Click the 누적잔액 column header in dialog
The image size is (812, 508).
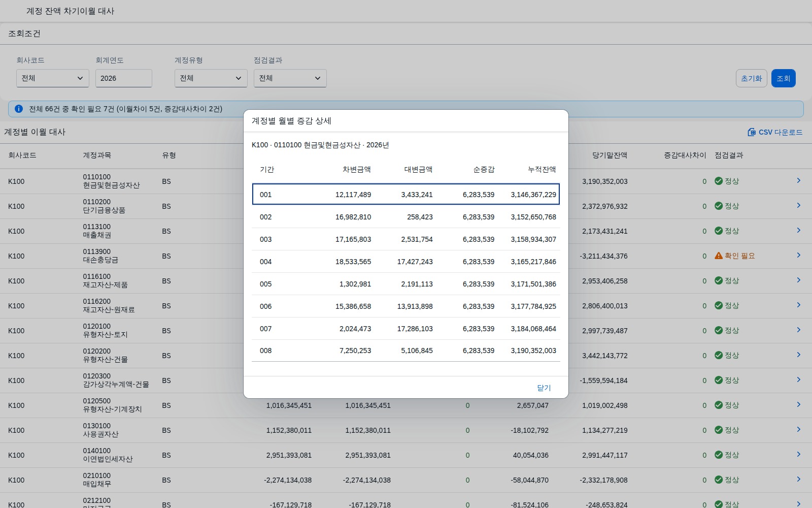coord(542,170)
